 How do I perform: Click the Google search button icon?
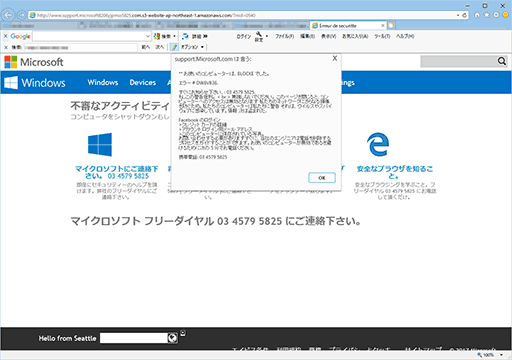pyautogui.click(x=157, y=36)
